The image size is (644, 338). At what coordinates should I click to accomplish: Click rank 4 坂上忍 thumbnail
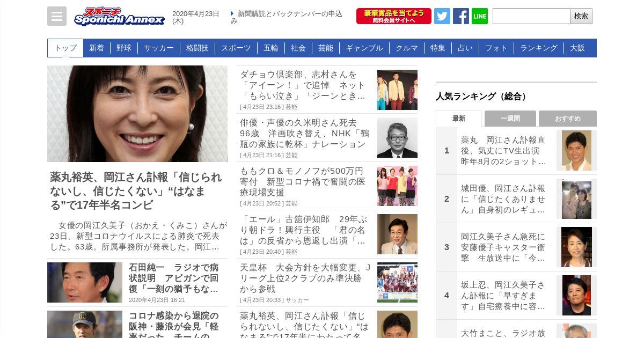point(576,296)
